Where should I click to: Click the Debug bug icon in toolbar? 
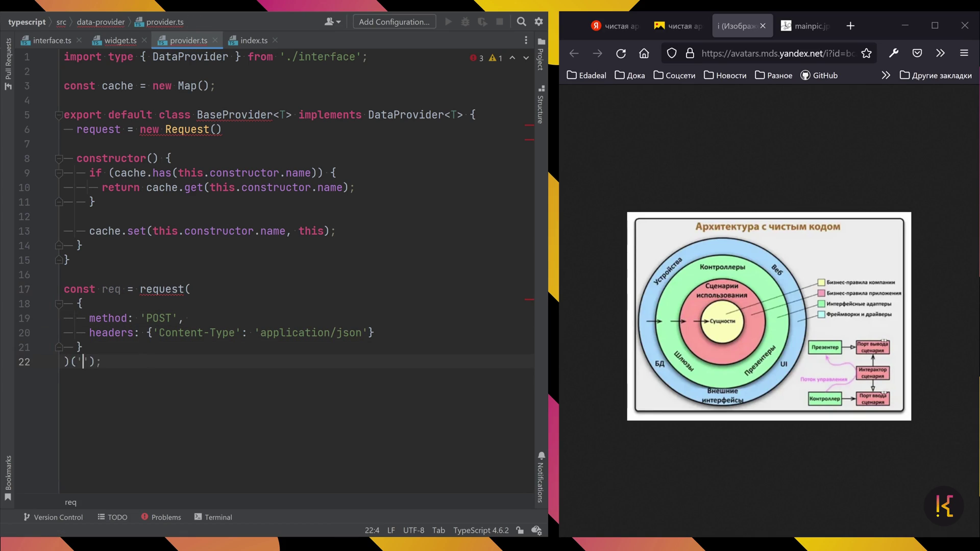[x=465, y=21]
